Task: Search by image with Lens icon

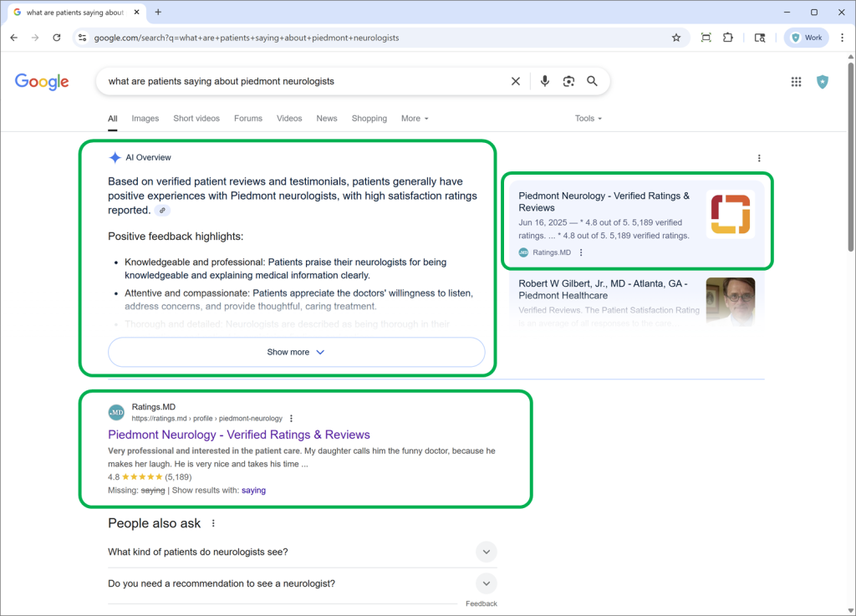Action: pyautogui.click(x=568, y=81)
